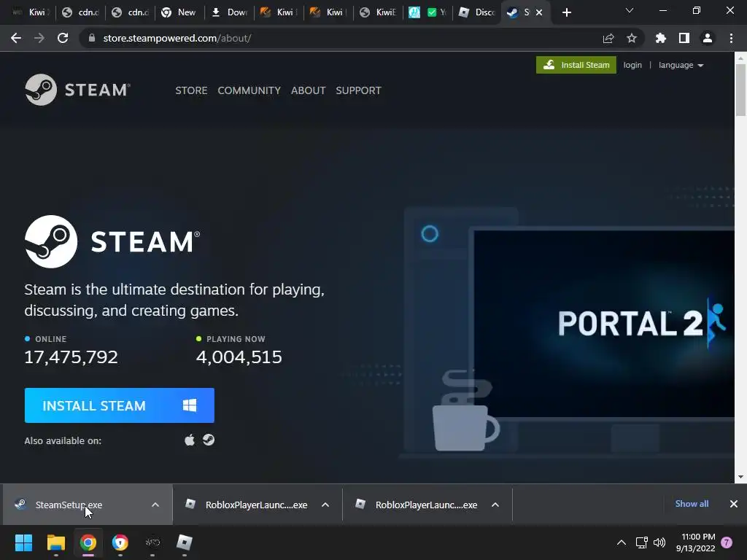This screenshot has height=560, width=747.
Task: Click the blue INSTALL STEAM button
Action: 119,405
